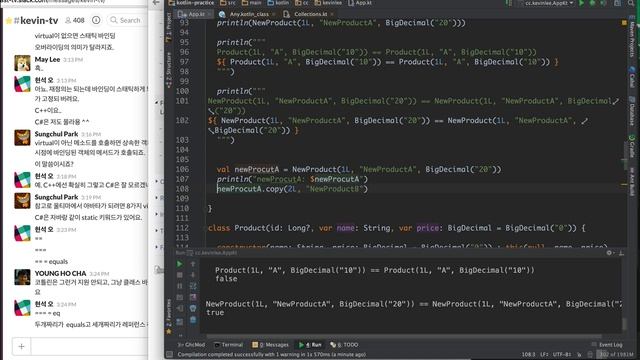Open the Database side panel

point(632,112)
